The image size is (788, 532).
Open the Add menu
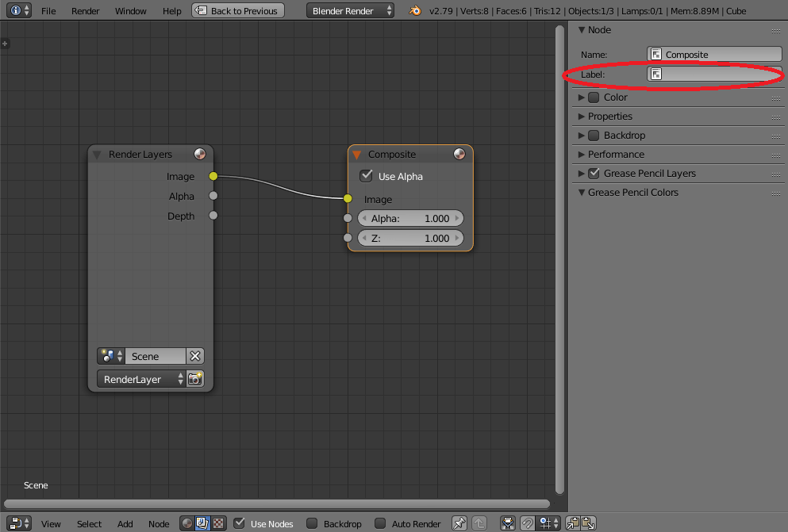(x=125, y=523)
